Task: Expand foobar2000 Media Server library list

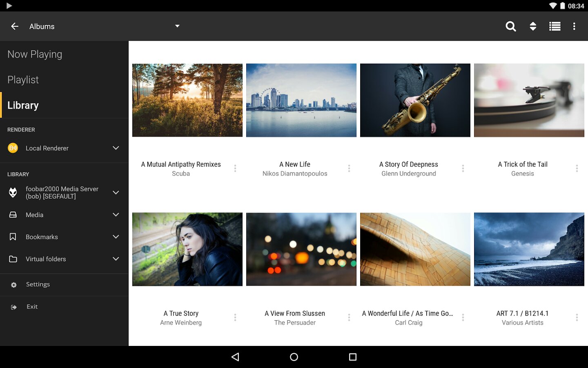Action: [x=116, y=193]
